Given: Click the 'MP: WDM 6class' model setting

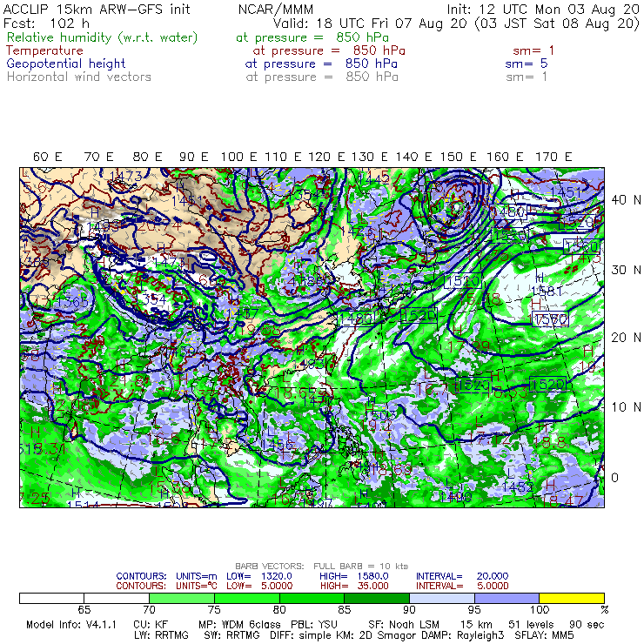Looking at the screenshot, I should 239,625.
